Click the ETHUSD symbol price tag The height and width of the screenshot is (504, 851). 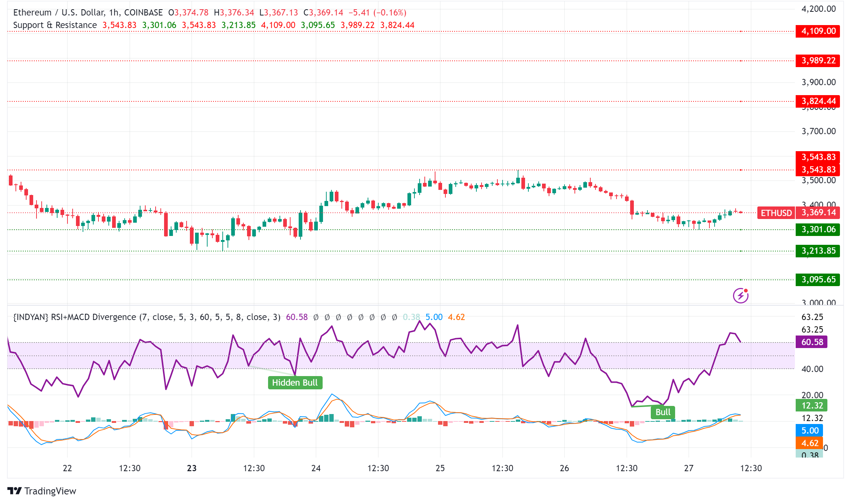[x=776, y=213]
